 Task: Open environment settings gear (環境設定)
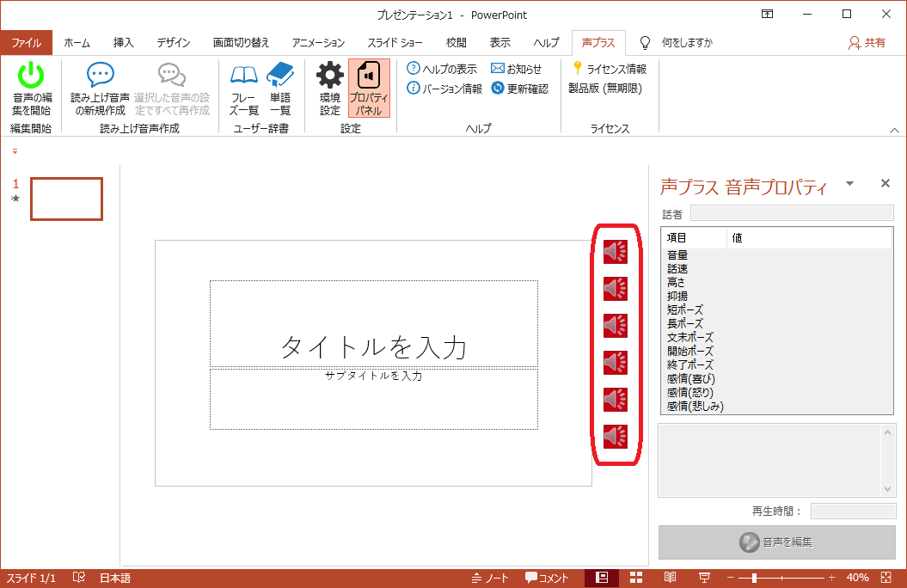tap(330, 89)
